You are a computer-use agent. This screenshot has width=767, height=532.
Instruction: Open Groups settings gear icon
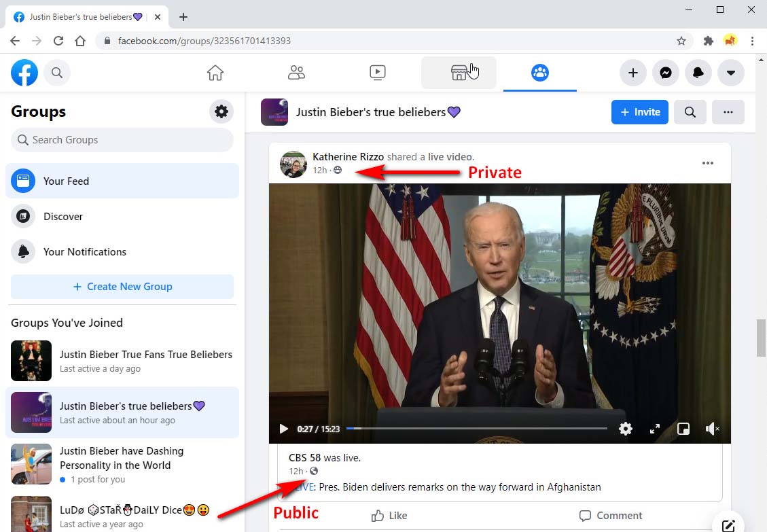221,111
